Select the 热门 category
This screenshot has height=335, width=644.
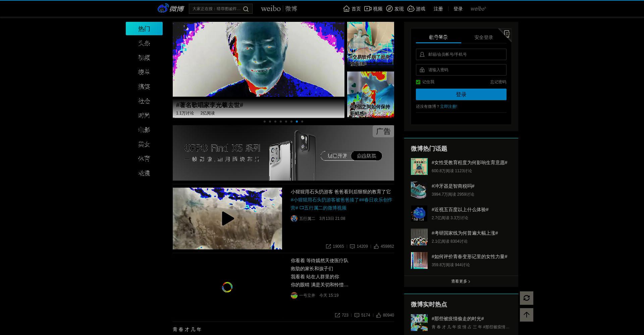(144, 29)
